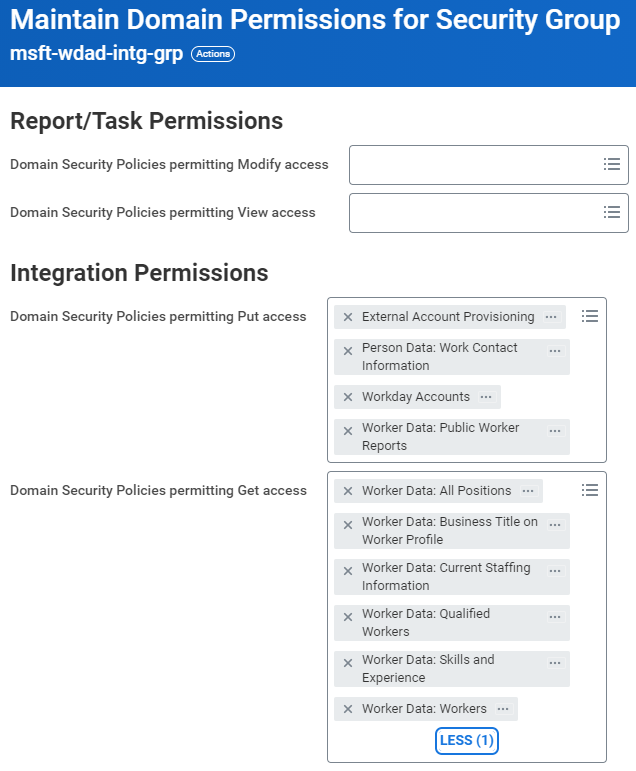Open ellipsis menu for Worker Data: Qualified Workers
The height and width of the screenshot is (771, 636).
pyautogui.click(x=555, y=617)
